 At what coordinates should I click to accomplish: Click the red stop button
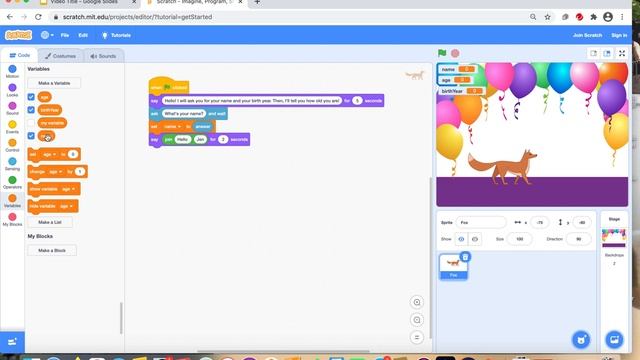(455, 53)
